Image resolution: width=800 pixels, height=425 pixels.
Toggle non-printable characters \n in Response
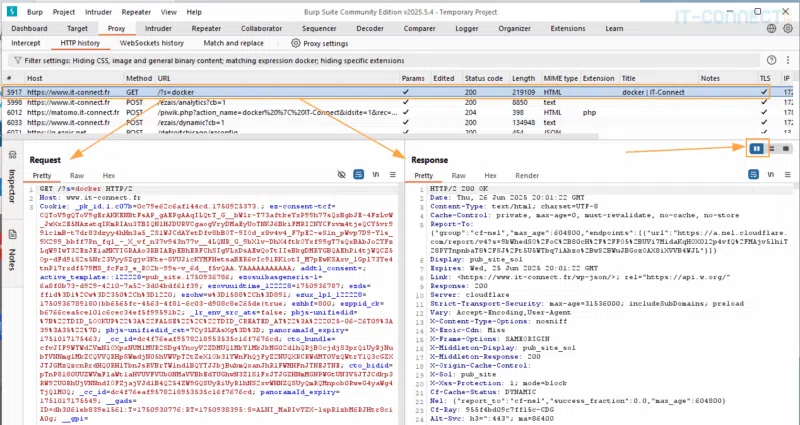[x=771, y=174]
